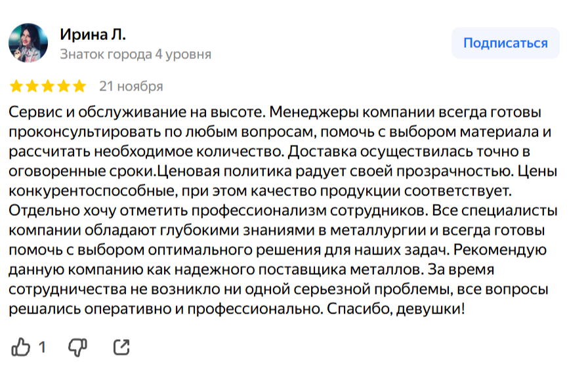Open Ирина Л. profile avatar
This screenshot has height=366, width=588.
click(28, 44)
